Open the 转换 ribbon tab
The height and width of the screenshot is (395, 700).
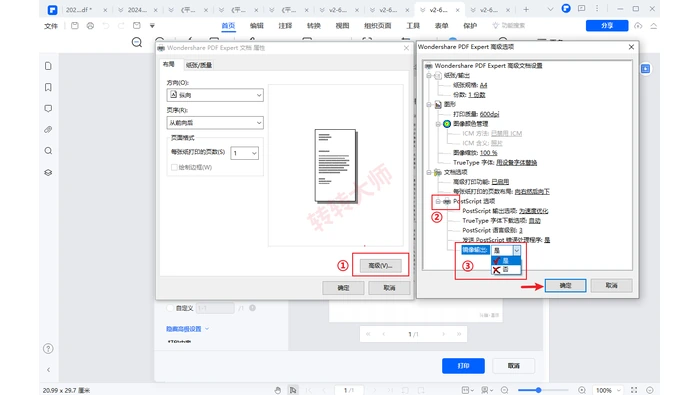[x=314, y=26]
